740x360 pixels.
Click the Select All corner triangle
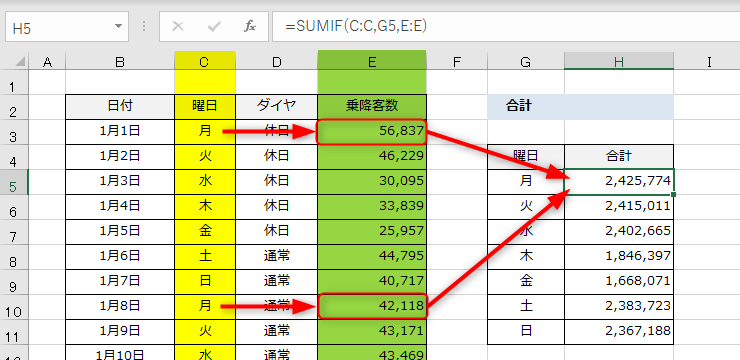[21, 61]
